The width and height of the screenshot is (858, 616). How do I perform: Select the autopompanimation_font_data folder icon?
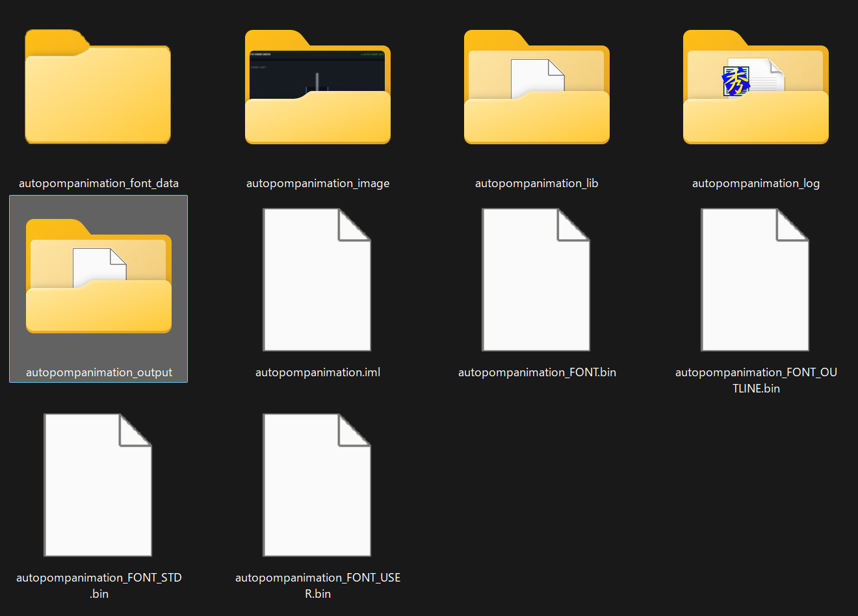point(98,86)
